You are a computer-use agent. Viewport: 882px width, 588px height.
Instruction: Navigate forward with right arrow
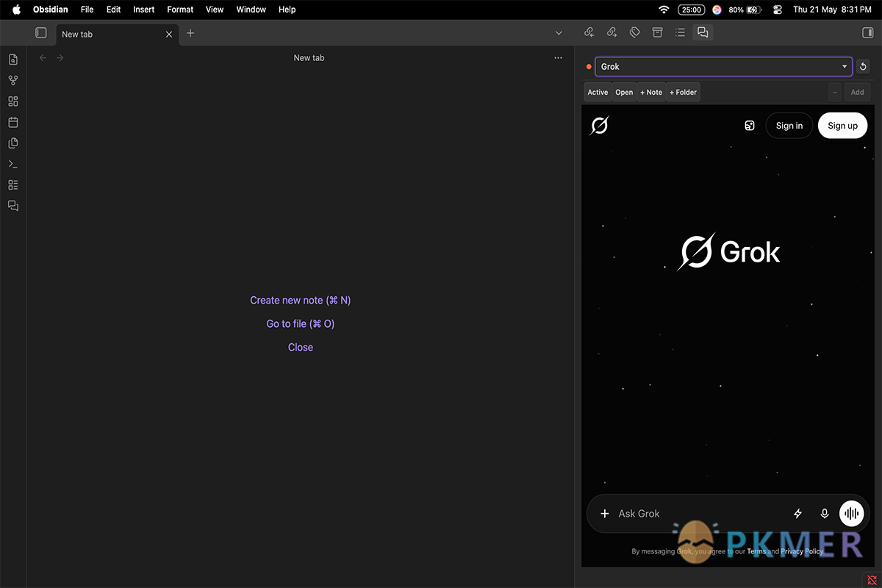coord(60,57)
